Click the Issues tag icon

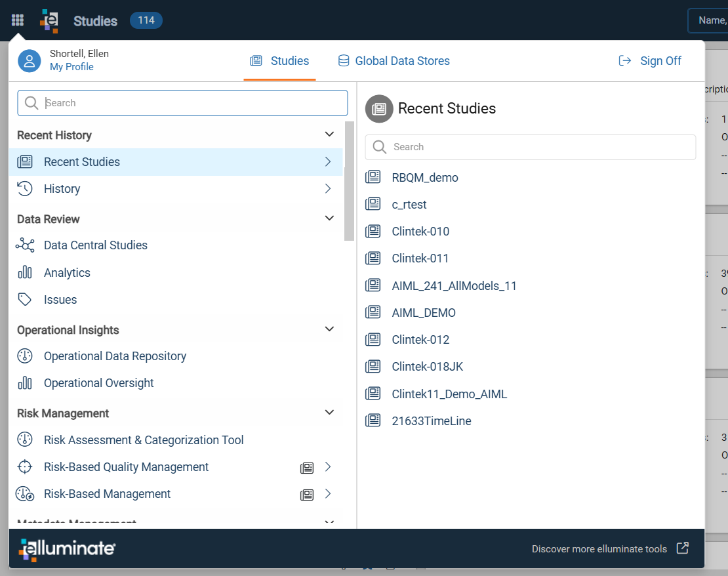25,299
